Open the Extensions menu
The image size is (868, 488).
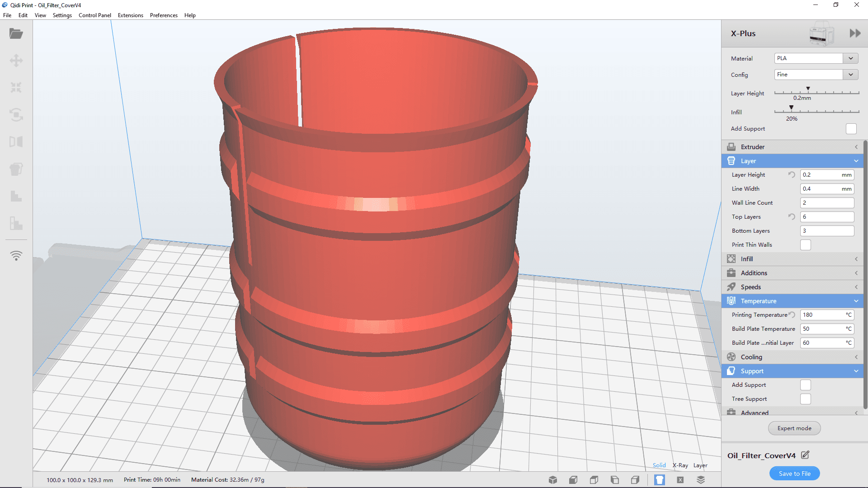pos(131,15)
